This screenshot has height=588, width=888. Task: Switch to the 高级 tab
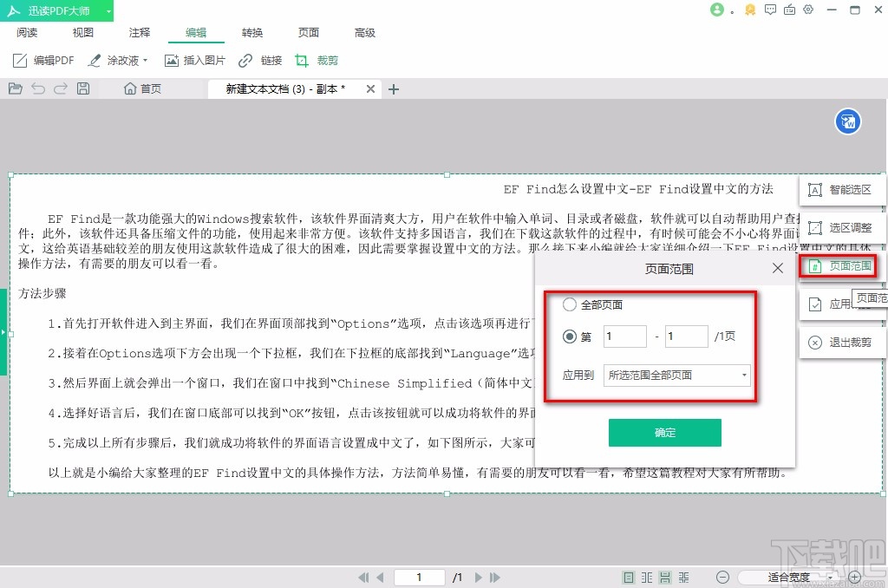(365, 33)
